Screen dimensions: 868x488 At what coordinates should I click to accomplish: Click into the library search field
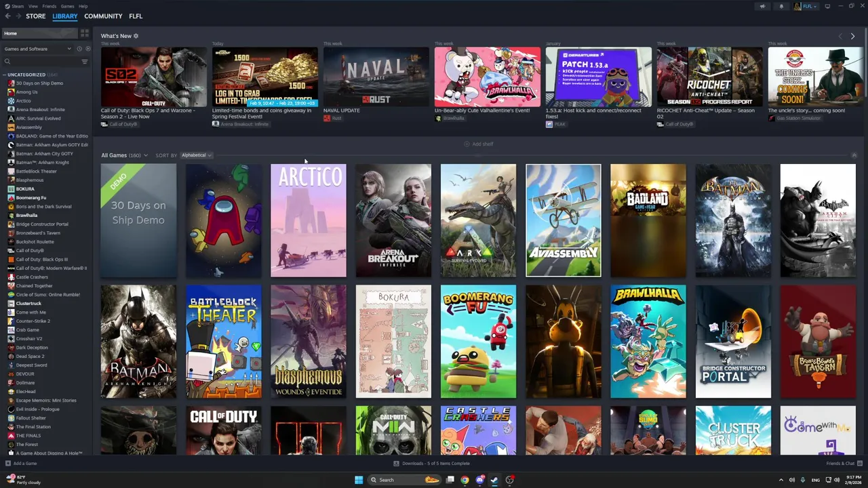click(x=45, y=62)
